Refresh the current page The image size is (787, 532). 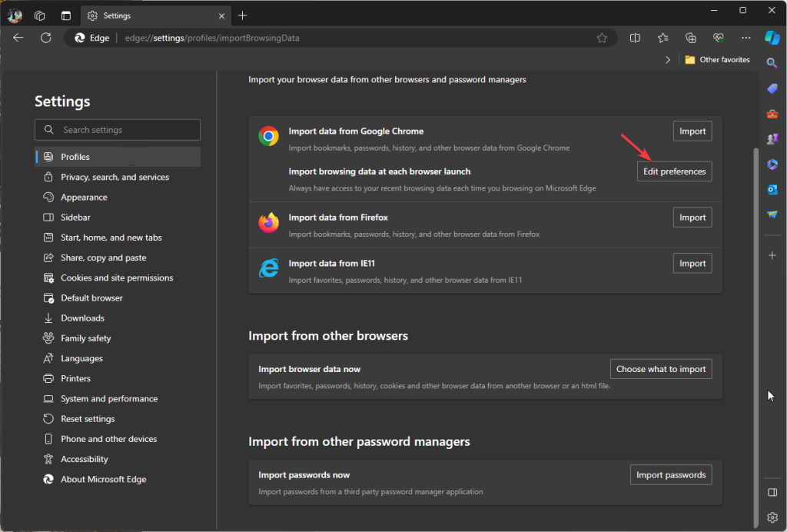point(45,38)
